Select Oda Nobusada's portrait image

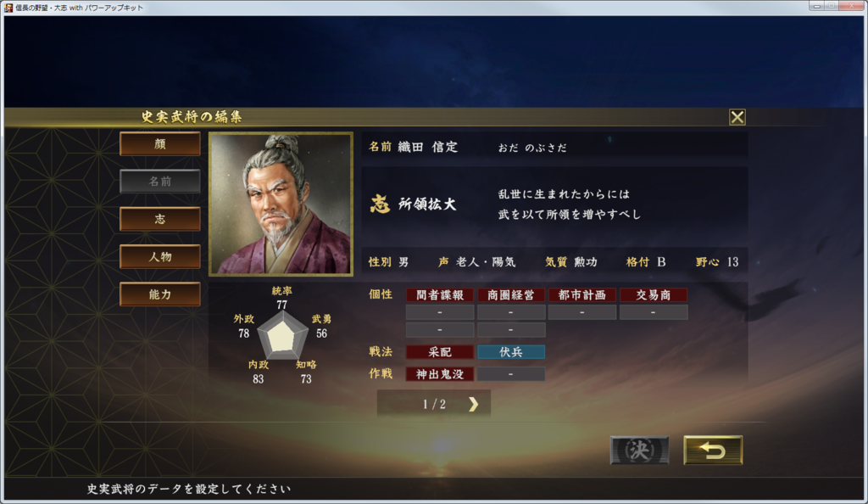(x=281, y=204)
